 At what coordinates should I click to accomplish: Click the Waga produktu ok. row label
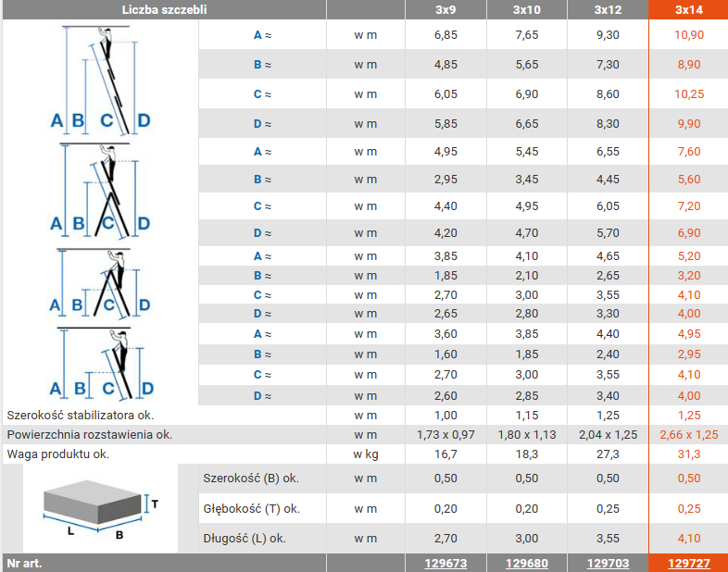(x=58, y=454)
